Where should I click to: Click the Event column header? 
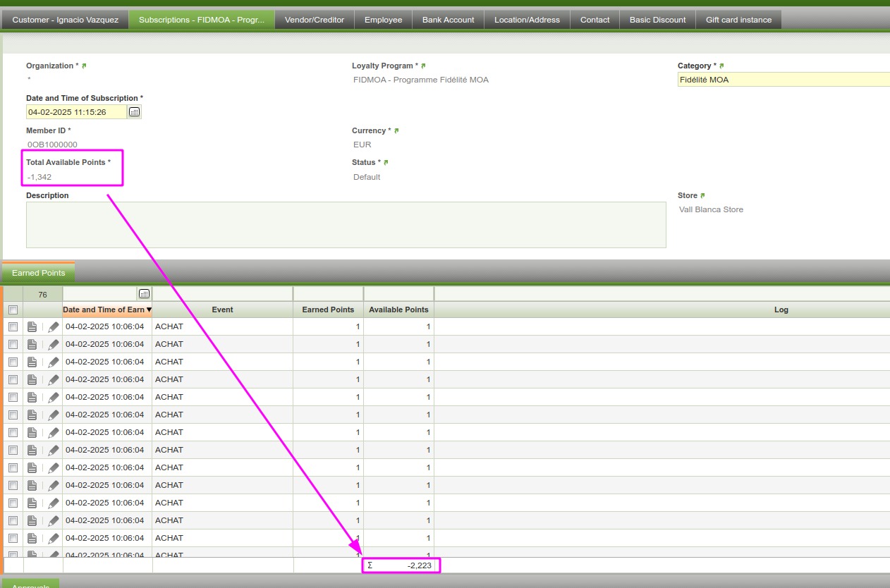pos(222,310)
